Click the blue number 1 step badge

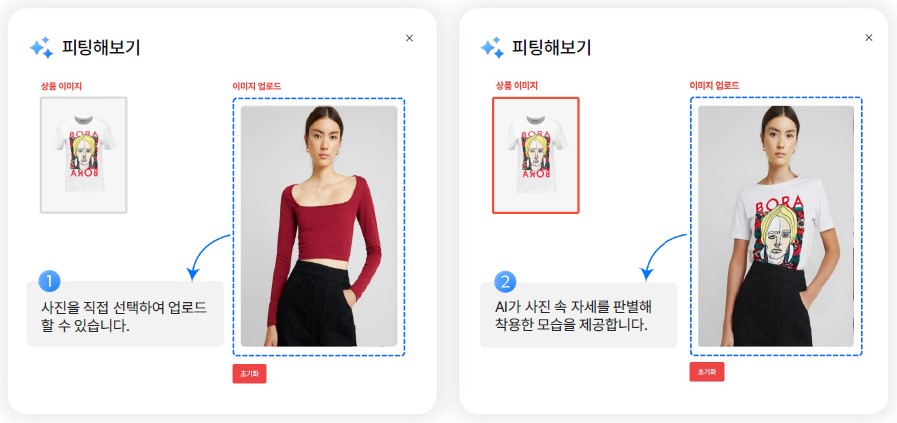point(50,281)
